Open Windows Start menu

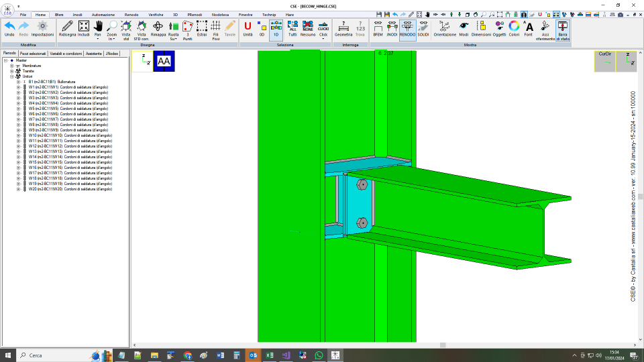pos(8,355)
